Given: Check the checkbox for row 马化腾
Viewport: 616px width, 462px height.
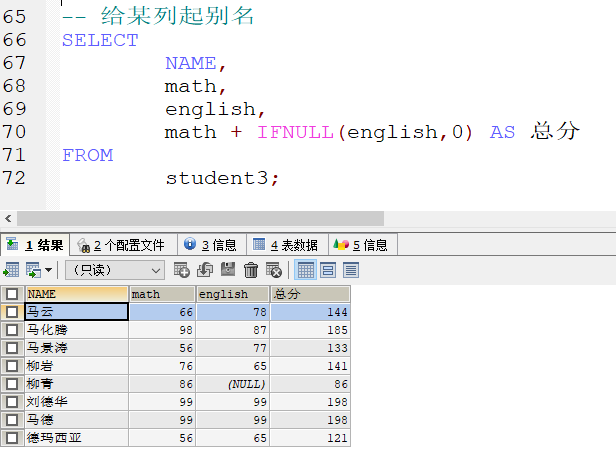Looking at the screenshot, I should 12,330.
